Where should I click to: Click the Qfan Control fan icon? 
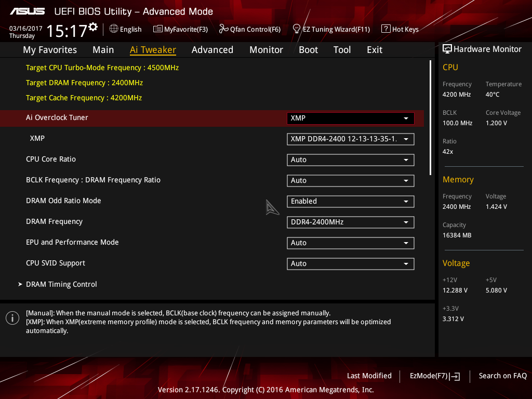(223, 29)
